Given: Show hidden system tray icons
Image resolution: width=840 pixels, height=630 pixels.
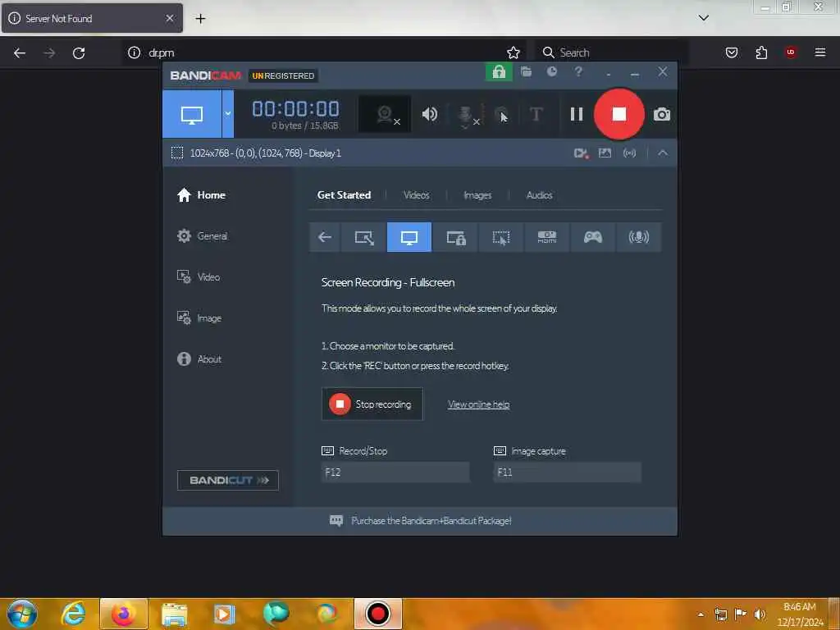Looking at the screenshot, I should (x=701, y=614).
